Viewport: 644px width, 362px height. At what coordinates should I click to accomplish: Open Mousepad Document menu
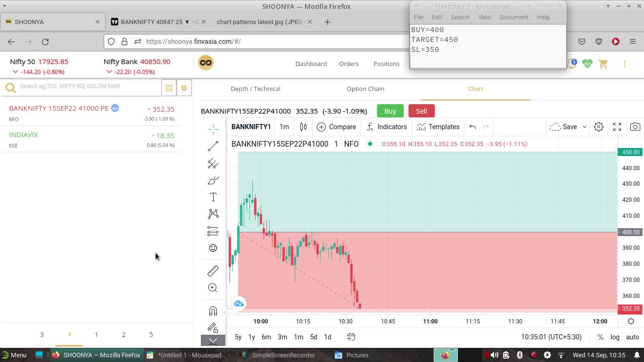coord(514,17)
